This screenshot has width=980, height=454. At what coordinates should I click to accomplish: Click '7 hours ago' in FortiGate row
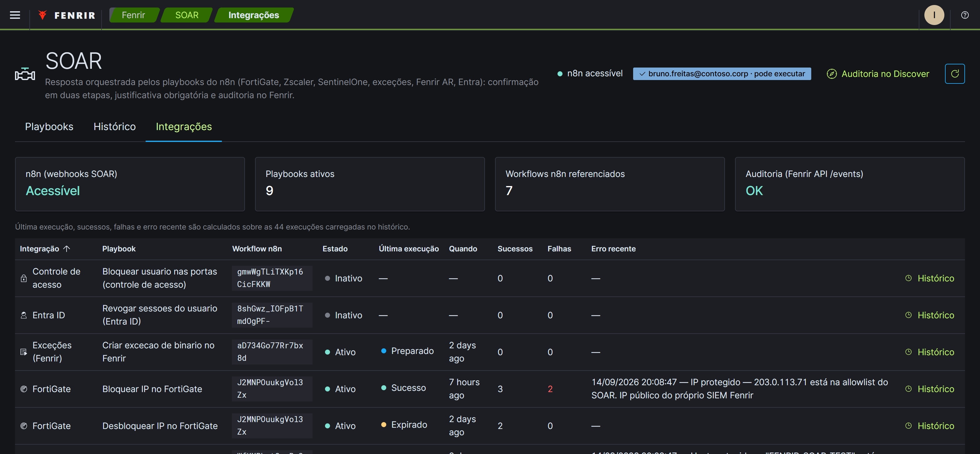pos(464,389)
